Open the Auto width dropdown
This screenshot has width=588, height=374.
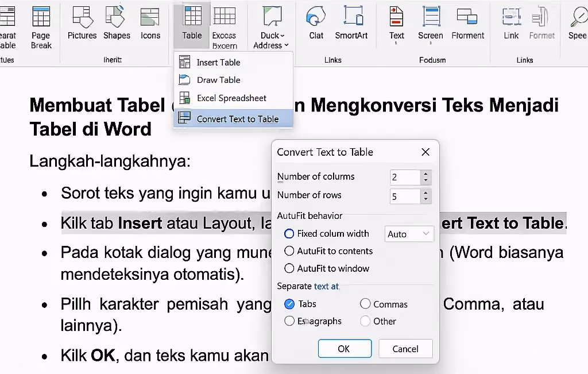(409, 234)
